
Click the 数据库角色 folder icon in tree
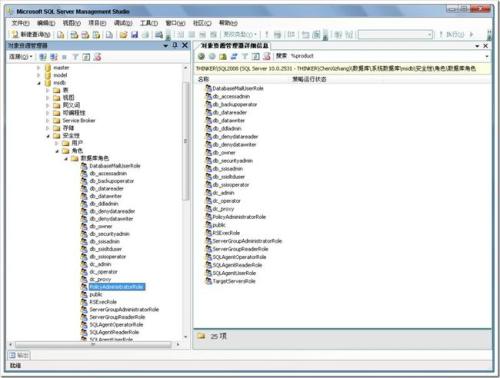click(x=75, y=158)
